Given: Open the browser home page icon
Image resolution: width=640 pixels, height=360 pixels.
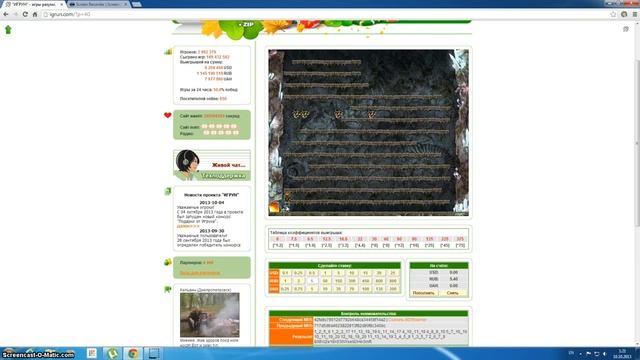Looking at the screenshot, I should (x=35, y=14).
